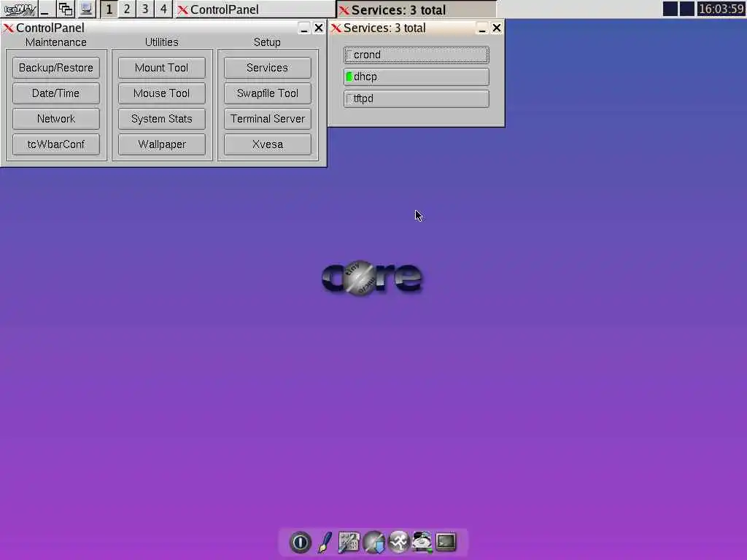Toggle the crond service
This screenshot has width=747, height=560.
click(417, 55)
